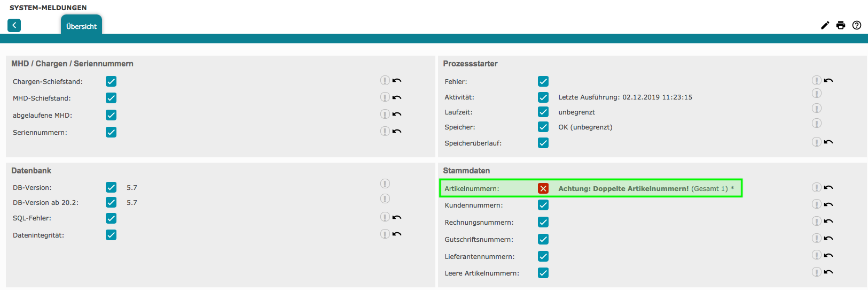Uncheck the Seriennummern checkbox
This screenshot has width=868, height=290.
click(x=111, y=132)
